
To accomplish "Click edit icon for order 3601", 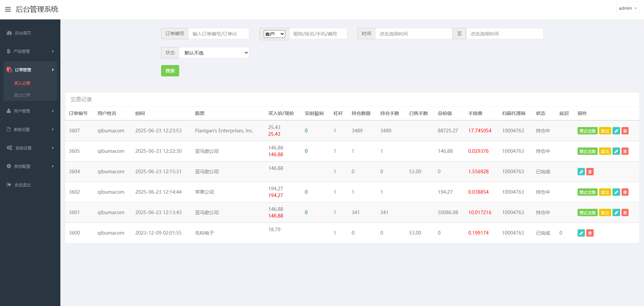I will 616,213.
